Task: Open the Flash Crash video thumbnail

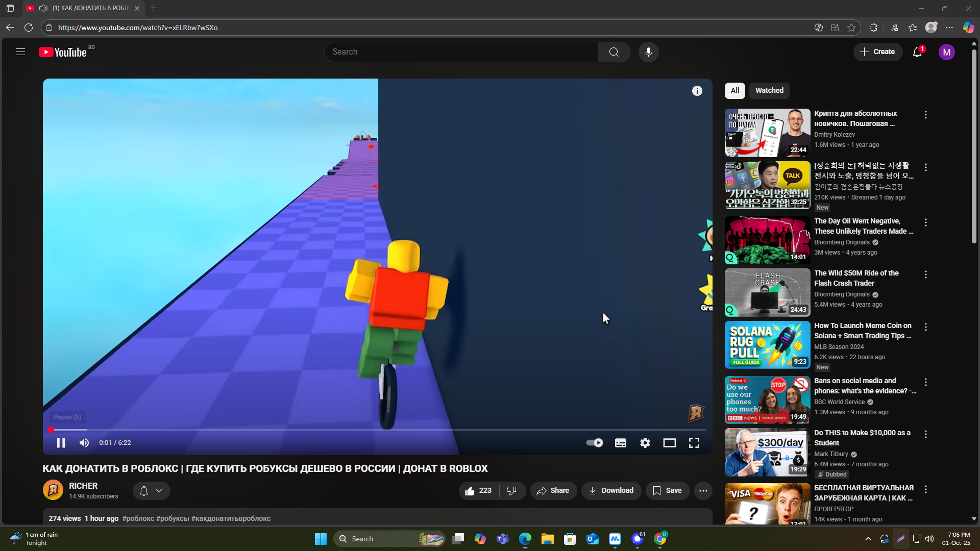Action: pos(768,293)
